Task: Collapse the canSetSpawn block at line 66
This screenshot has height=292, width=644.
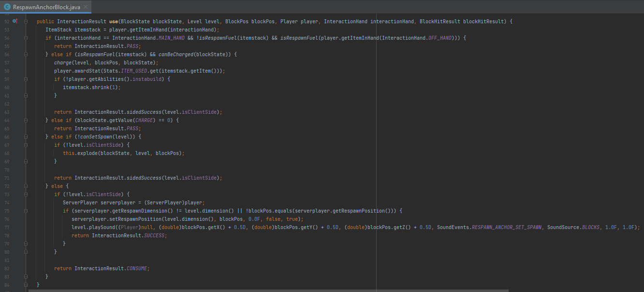Action: 26,137
